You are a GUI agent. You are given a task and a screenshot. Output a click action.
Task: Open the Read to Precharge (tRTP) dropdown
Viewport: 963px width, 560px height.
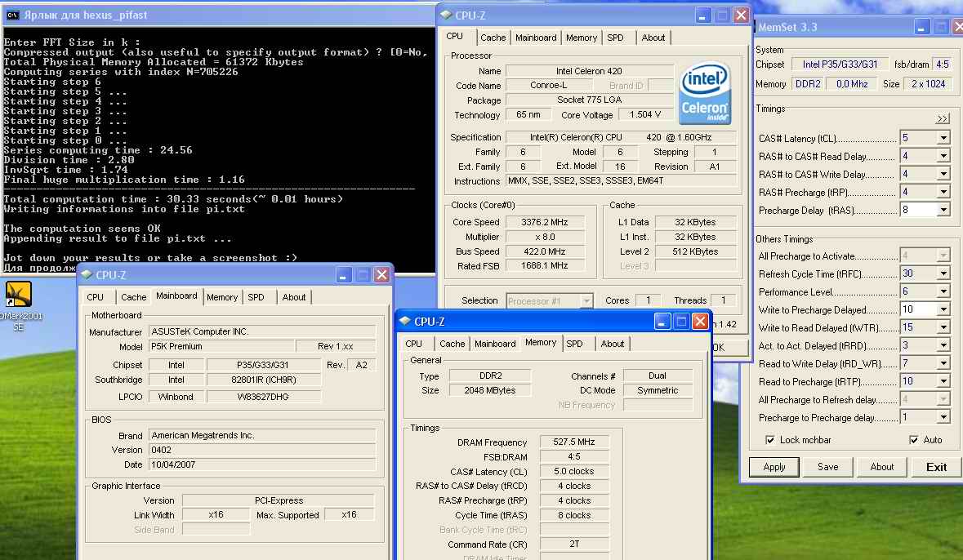[x=943, y=380]
